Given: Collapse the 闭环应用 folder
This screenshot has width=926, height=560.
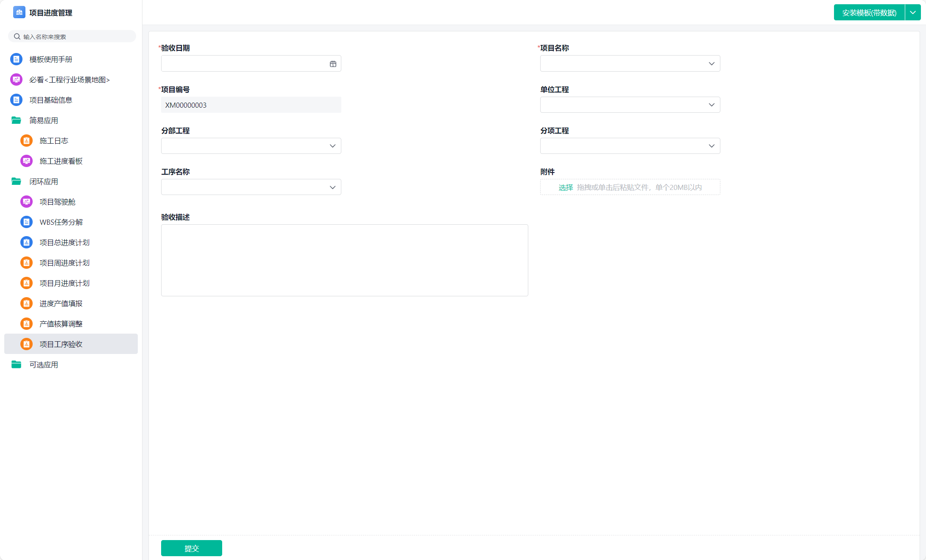Looking at the screenshot, I should click(16, 181).
